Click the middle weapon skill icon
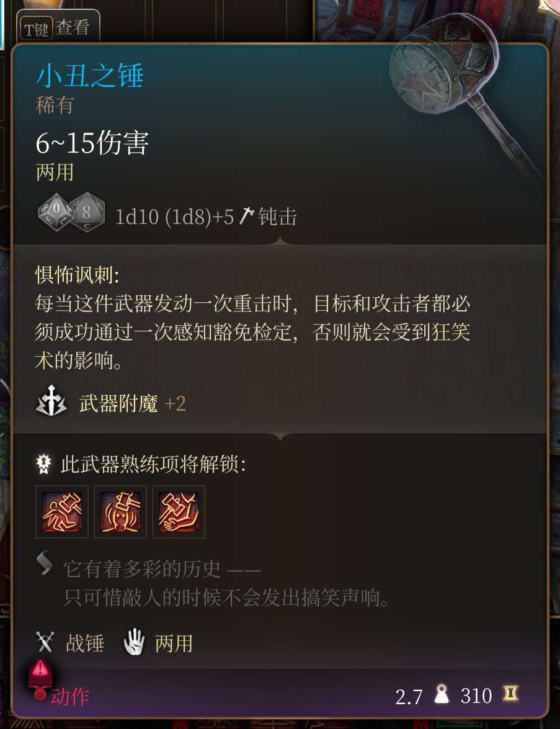Image resolution: width=560 pixels, height=729 pixels. point(120,512)
